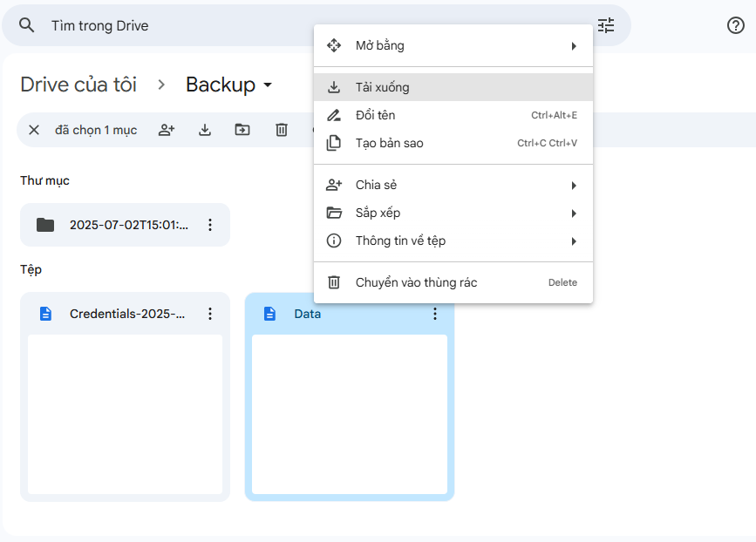Image resolution: width=756 pixels, height=542 pixels.
Task: Click the Delete shortcut label
Action: pos(562,283)
